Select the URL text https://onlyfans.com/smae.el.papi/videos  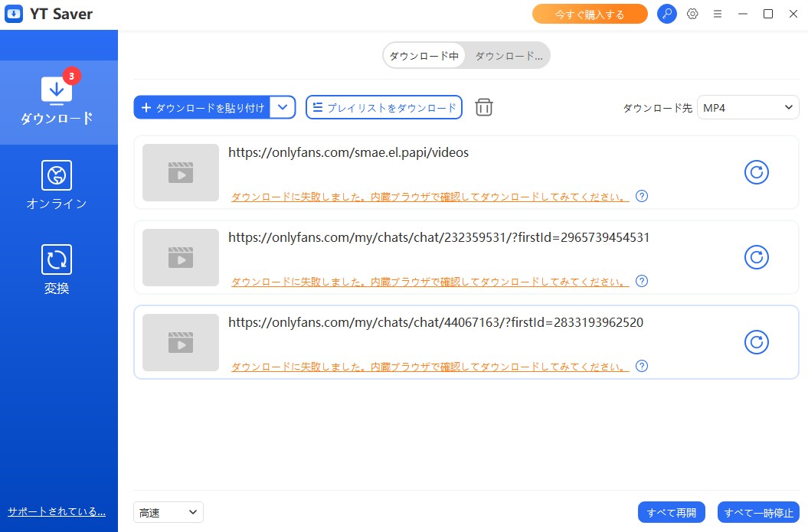coord(348,152)
